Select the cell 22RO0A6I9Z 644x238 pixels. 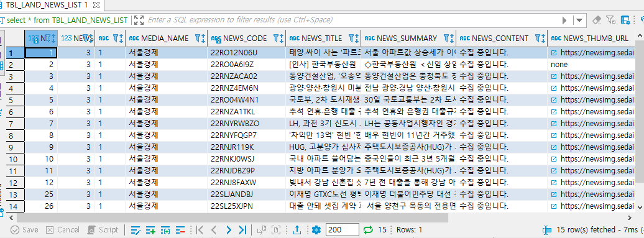246,65
